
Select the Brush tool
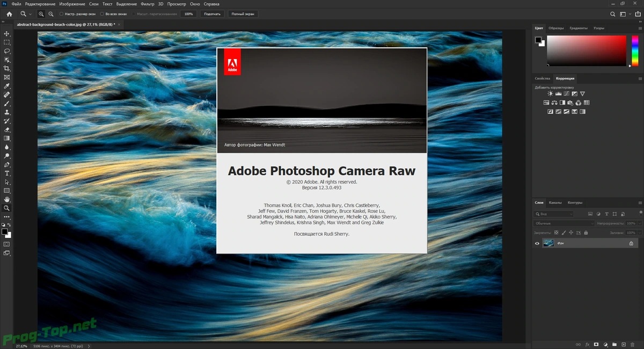pyautogui.click(x=7, y=104)
